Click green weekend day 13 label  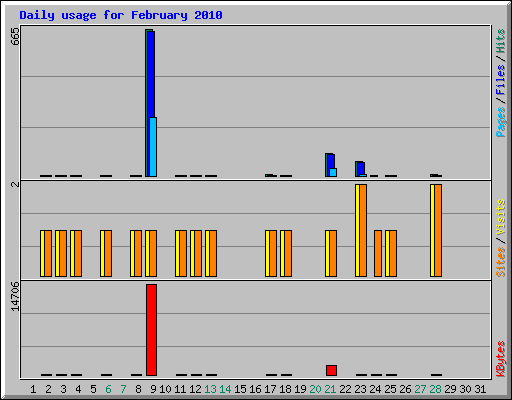[210, 389]
